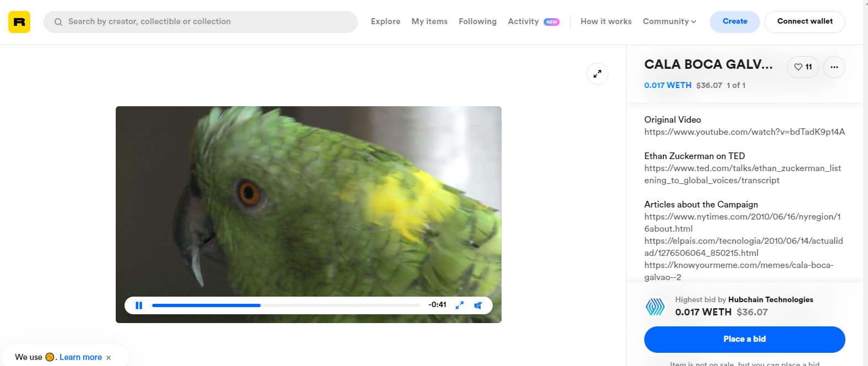Viewport: 868px width, 366px height.
Task: Open the Explore page
Action: coord(385,21)
